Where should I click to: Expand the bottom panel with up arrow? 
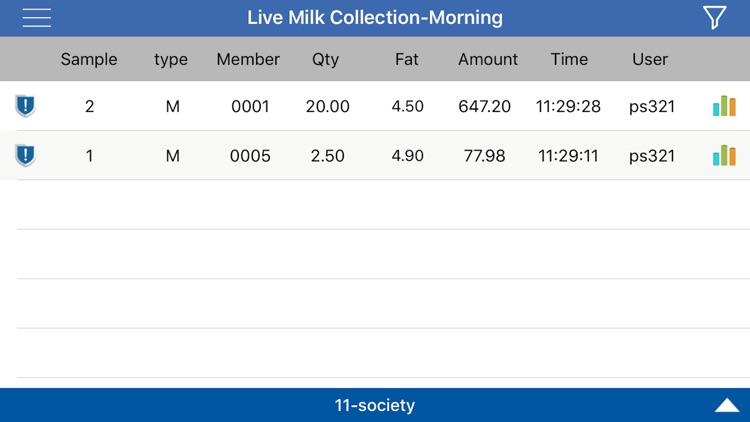727,405
